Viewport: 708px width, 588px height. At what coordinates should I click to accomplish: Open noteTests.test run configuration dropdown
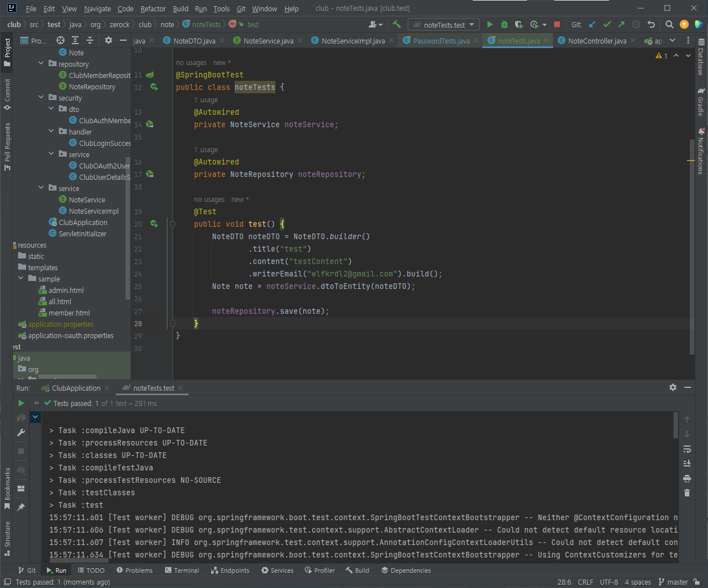(444, 25)
